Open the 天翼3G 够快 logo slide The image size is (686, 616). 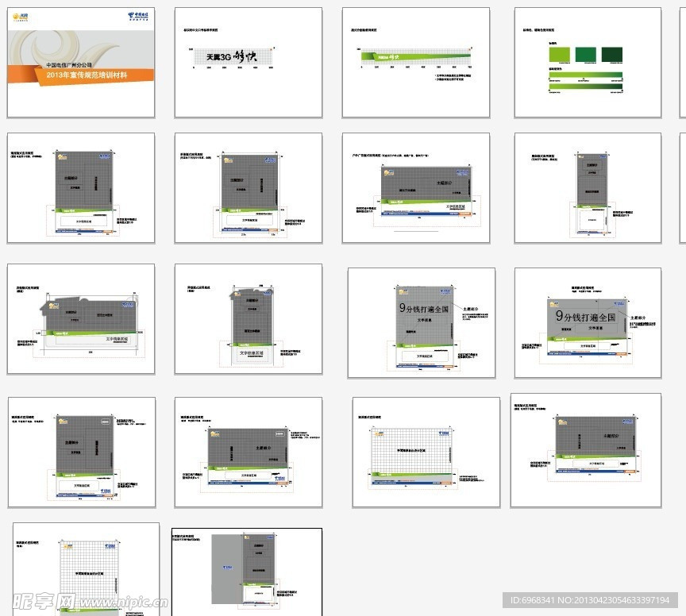click(x=249, y=63)
